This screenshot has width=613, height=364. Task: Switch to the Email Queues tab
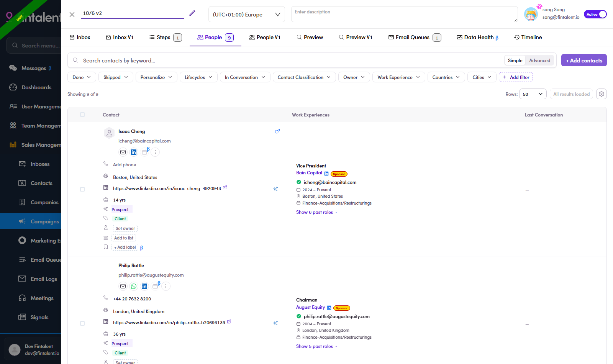click(415, 37)
